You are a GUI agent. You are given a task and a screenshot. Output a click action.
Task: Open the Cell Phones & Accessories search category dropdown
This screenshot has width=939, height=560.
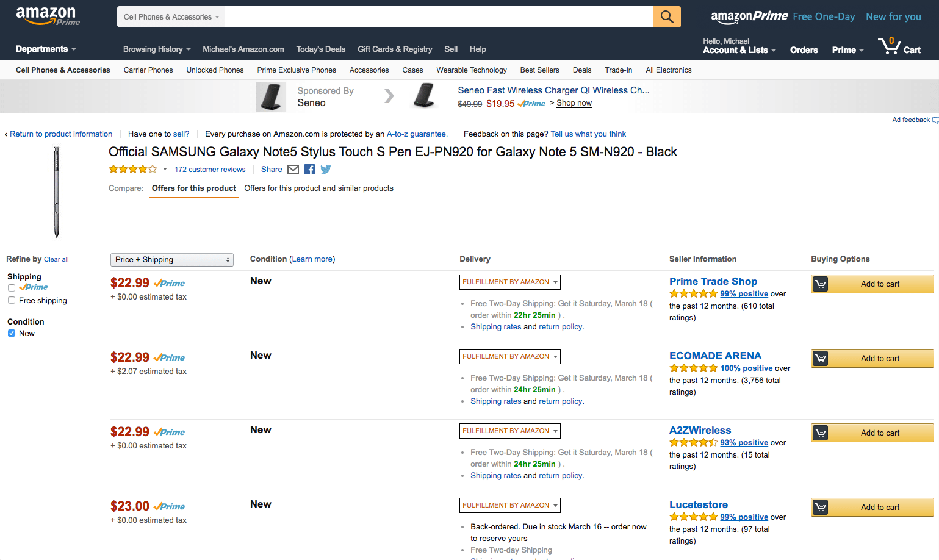click(171, 17)
